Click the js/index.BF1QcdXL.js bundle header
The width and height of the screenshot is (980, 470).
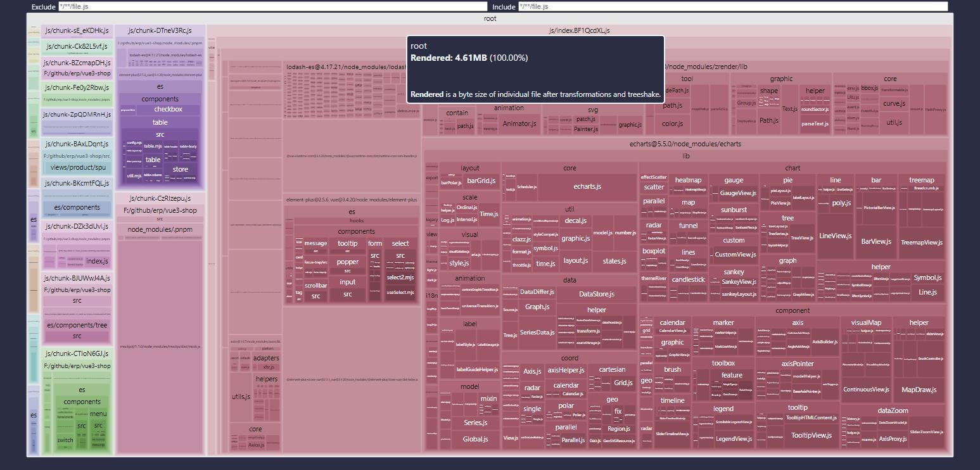(579, 30)
